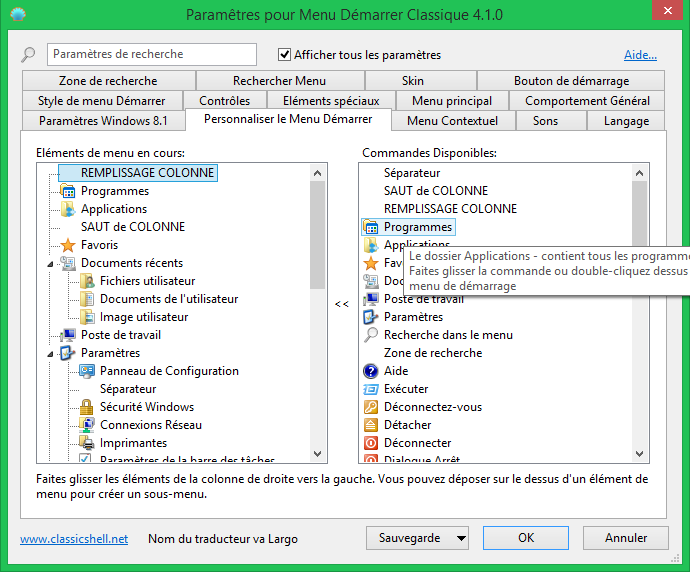Collapse the Documents récents tree node
Viewport: 690px width, 572px height.
[49, 264]
